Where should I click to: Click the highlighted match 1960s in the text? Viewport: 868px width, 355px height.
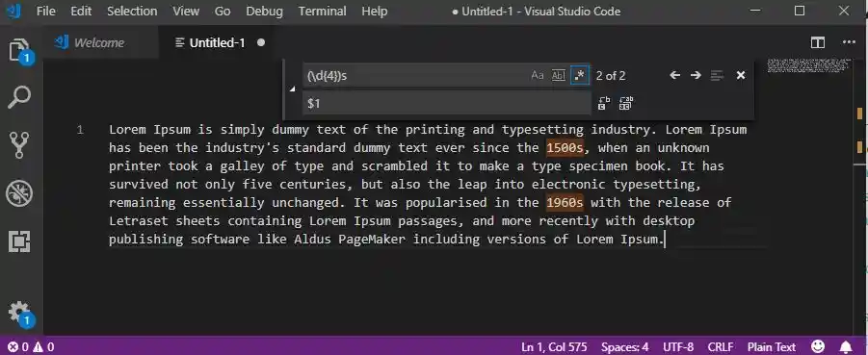(565, 202)
